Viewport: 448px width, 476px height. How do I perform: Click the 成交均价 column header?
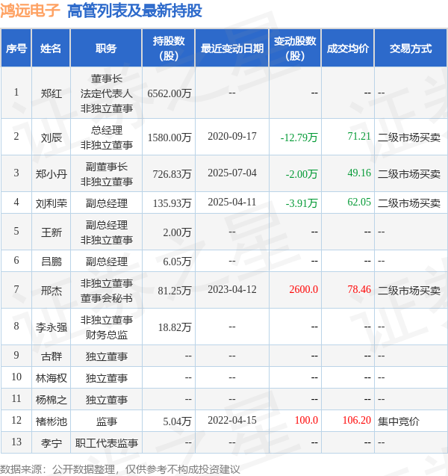pyautogui.click(x=348, y=49)
